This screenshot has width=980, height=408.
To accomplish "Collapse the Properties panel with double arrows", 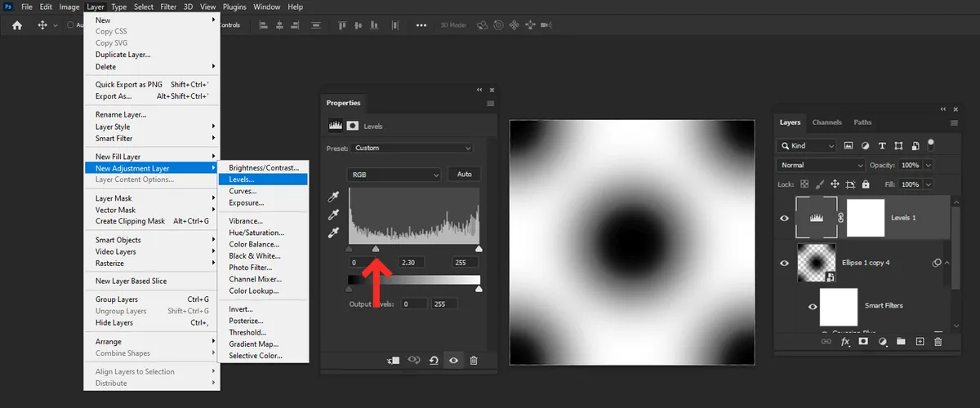I will click(x=480, y=90).
